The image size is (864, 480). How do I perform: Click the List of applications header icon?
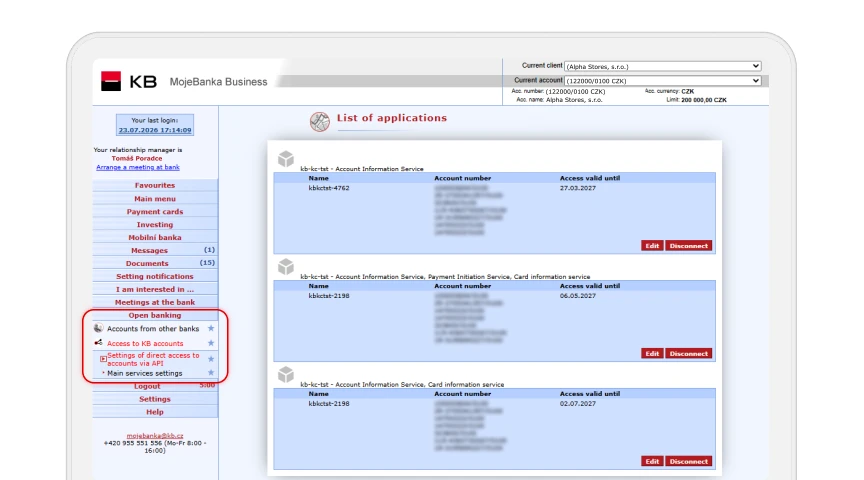pos(320,121)
